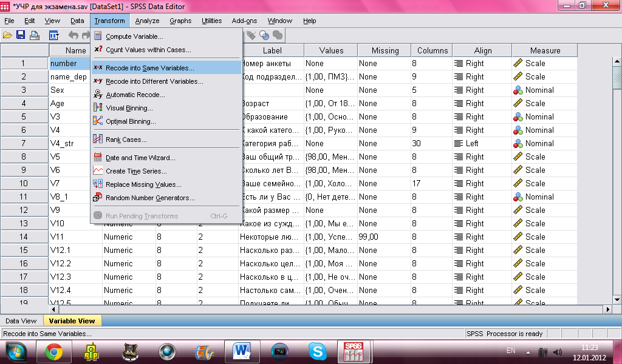Viewport: 622px width, 364px height.
Task: Click the left-align icon in V4_str row
Action: [458, 143]
